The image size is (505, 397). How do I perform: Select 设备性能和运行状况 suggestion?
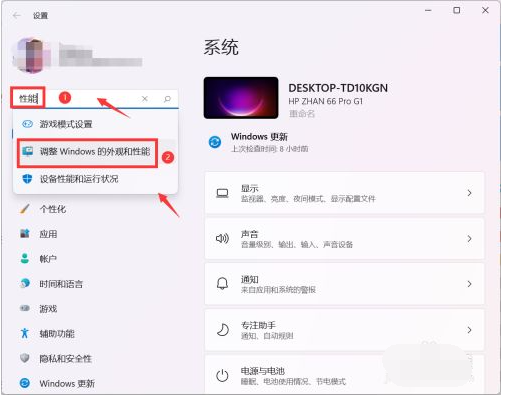[95, 179]
